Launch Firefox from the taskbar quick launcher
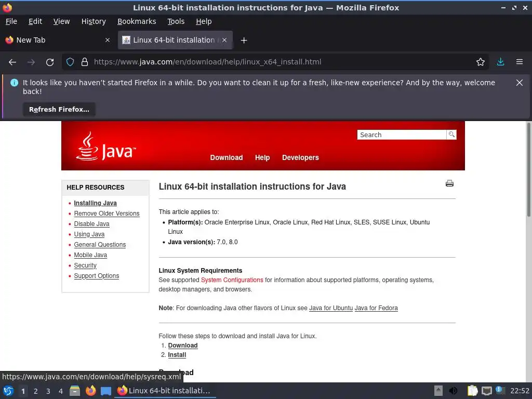Viewport: 532px width, 399px height. 90,391
